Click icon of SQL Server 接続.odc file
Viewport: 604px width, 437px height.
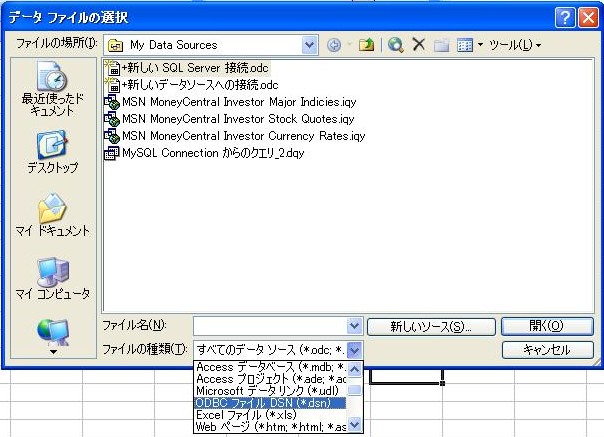(x=112, y=68)
